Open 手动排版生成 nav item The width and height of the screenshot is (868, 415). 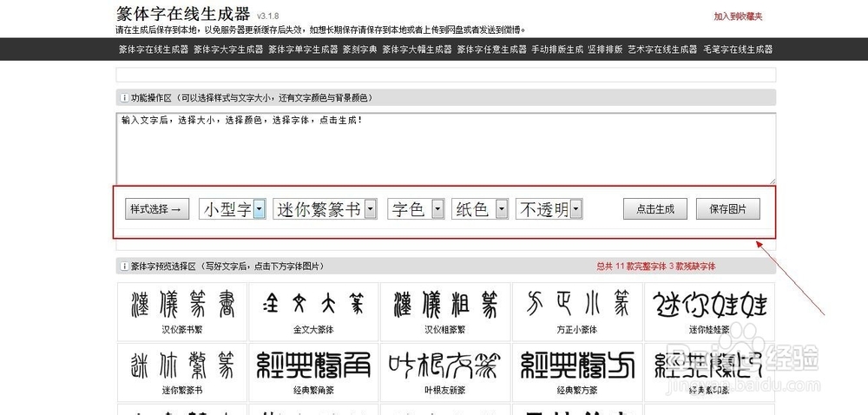557,49
